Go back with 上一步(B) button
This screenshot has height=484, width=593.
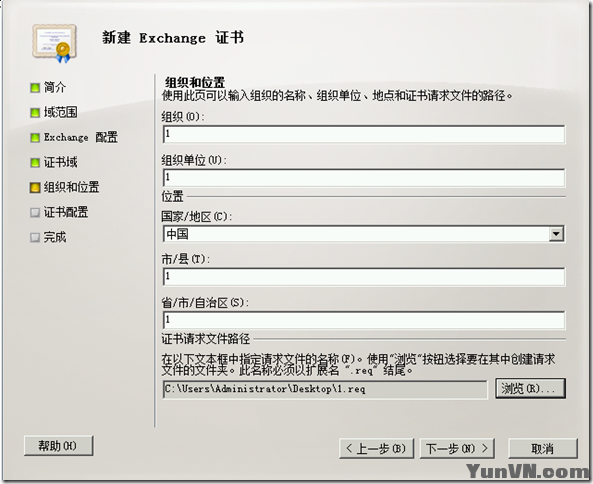[376, 449]
